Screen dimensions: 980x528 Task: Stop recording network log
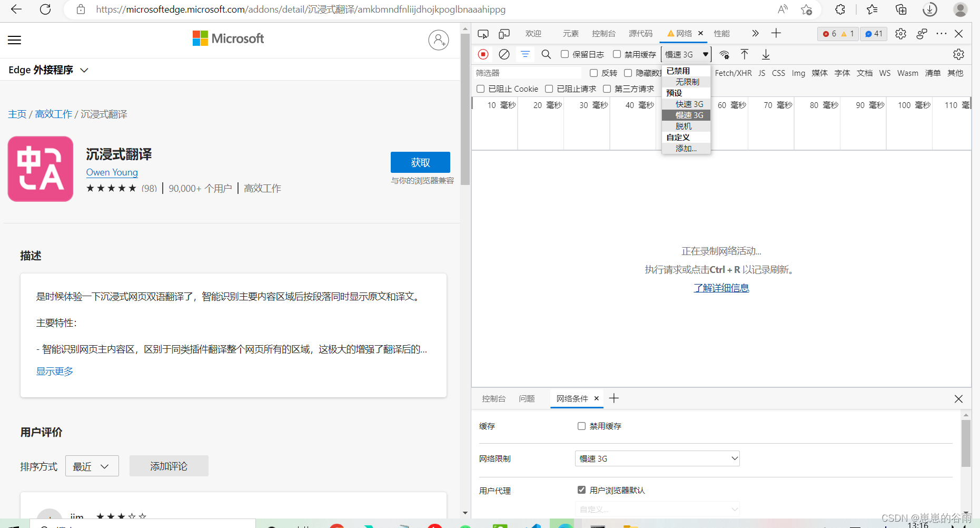click(x=483, y=54)
